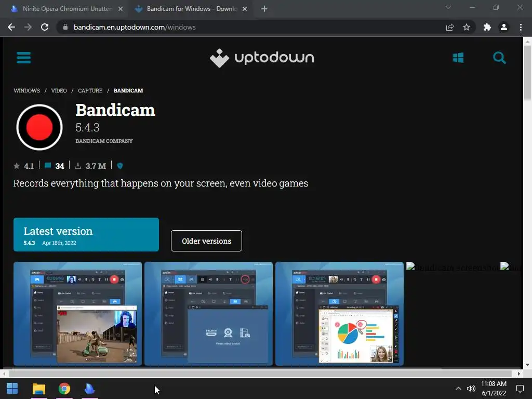The image size is (532, 399).
Task: Open the volume control
Action: (x=471, y=389)
